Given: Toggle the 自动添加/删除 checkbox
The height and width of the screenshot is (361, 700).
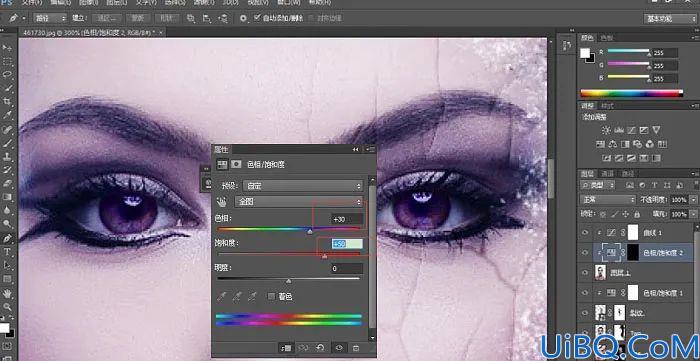Looking at the screenshot, I should pos(257,18).
